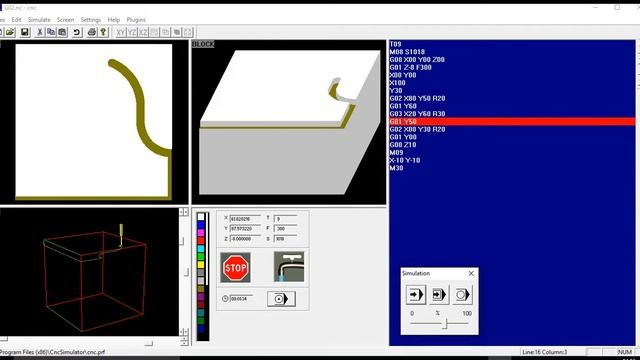640x360 pixels.
Task: Click the elapsed time field next to clock
Action: (x=241, y=299)
